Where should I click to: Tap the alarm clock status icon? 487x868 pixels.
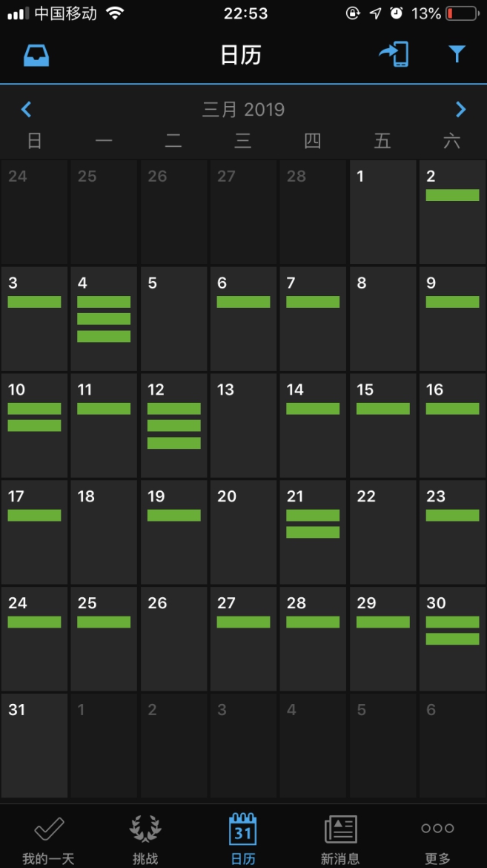point(397,13)
